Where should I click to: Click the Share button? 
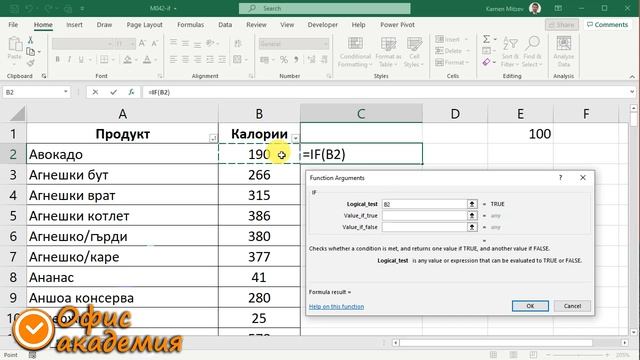[562, 24]
